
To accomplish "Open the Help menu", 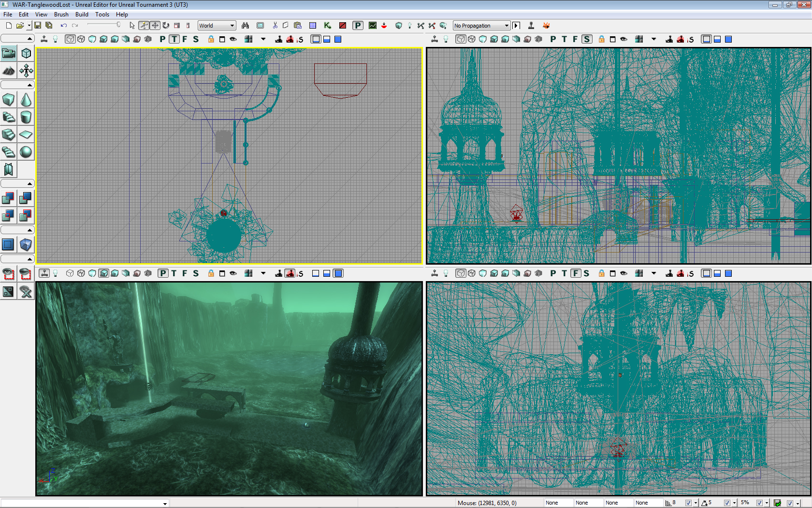I will tap(122, 15).
